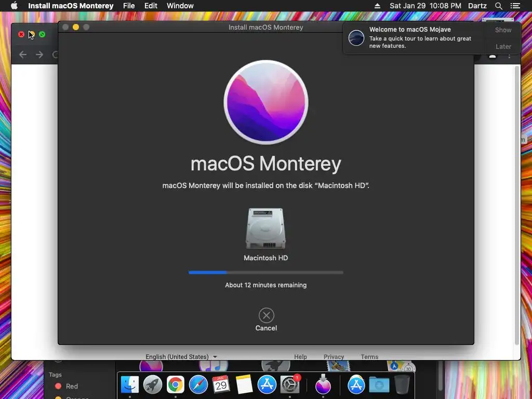Click the Tags heading in Finder sidebar
532x399 pixels.
tap(55, 375)
